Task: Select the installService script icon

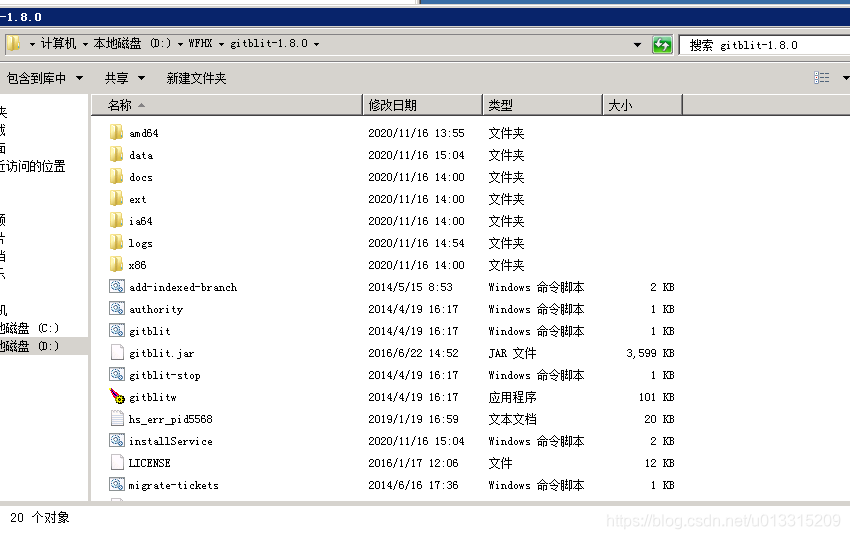Action: click(x=117, y=440)
